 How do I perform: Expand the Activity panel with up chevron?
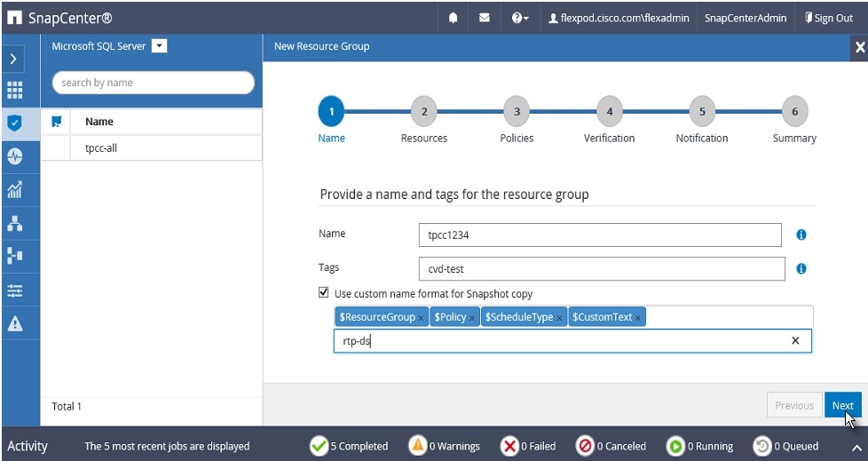tap(856, 448)
